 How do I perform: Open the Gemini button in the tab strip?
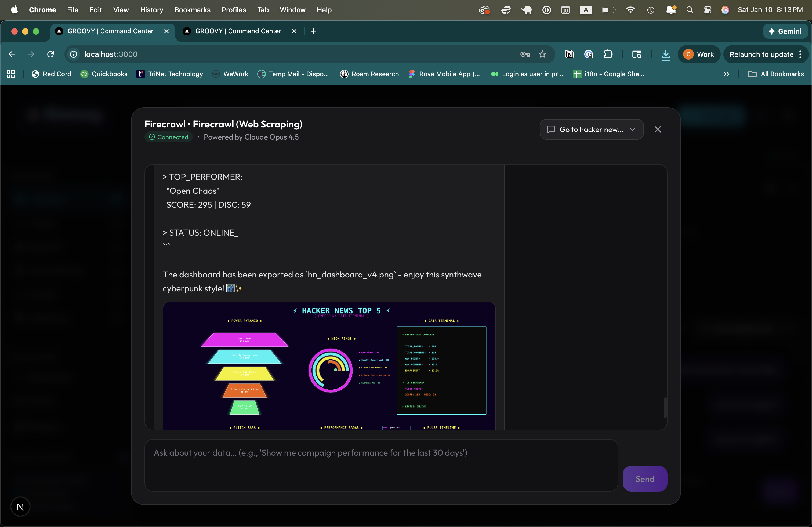coord(785,31)
